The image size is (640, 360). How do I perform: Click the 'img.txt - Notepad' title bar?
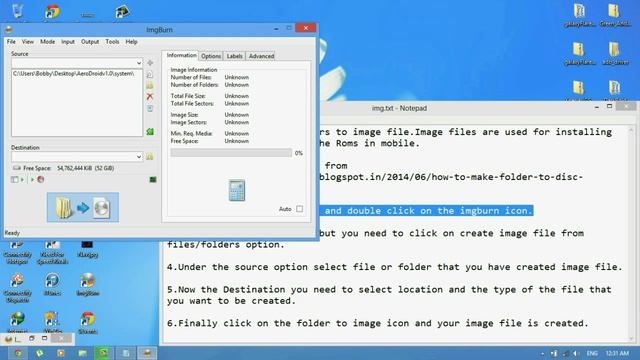click(399, 108)
